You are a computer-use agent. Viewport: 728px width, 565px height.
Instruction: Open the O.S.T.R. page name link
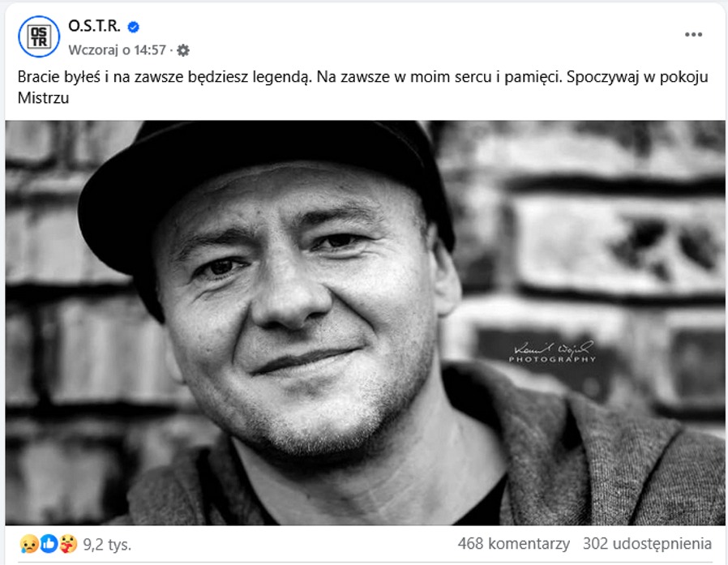[x=94, y=26]
